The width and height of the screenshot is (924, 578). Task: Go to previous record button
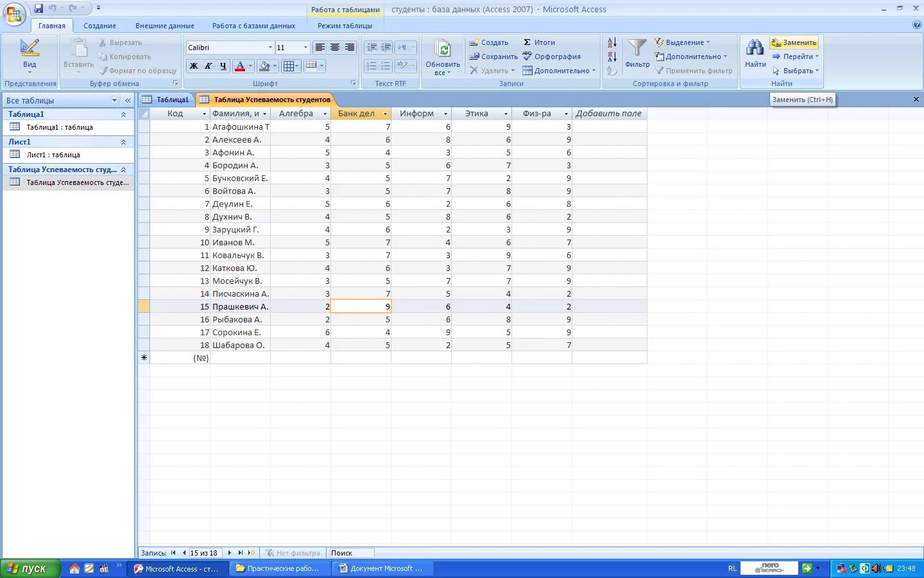(184, 553)
